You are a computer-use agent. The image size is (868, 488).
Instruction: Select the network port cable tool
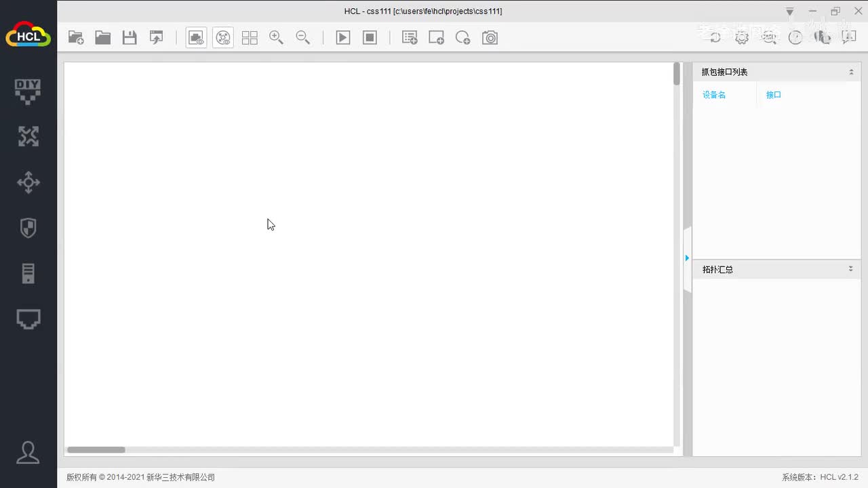click(28, 319)
